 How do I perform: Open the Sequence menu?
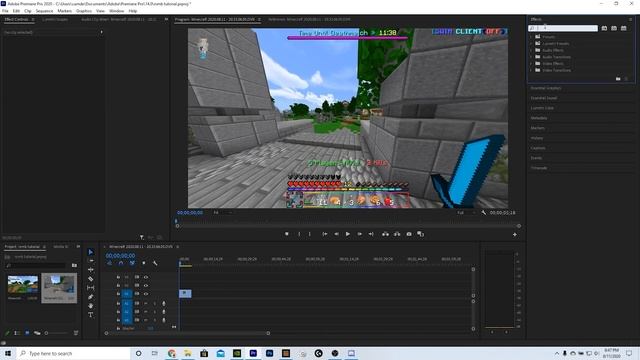pyautogui.click(x=44, y=11)
